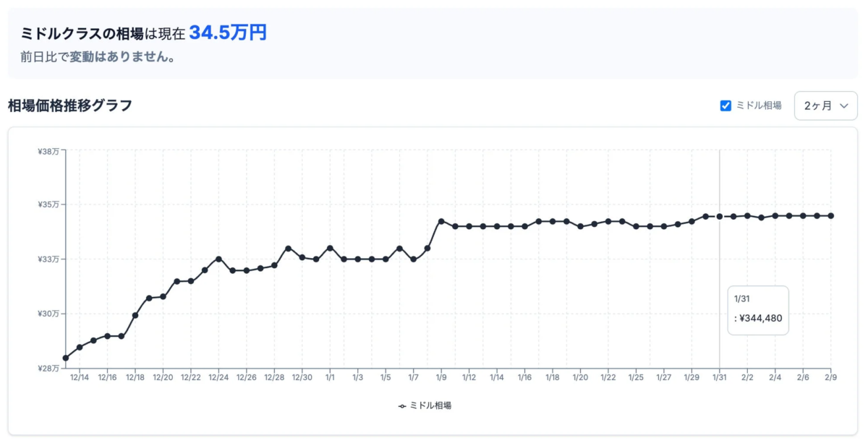The image size is (868, 443).
Task: Expand the date range options list
Action: [825, 106]
